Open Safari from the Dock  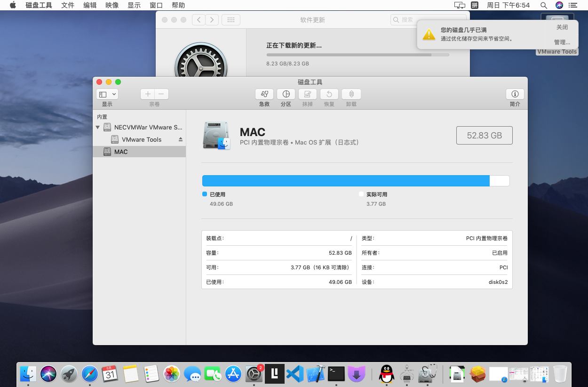(x=90, y=374)
